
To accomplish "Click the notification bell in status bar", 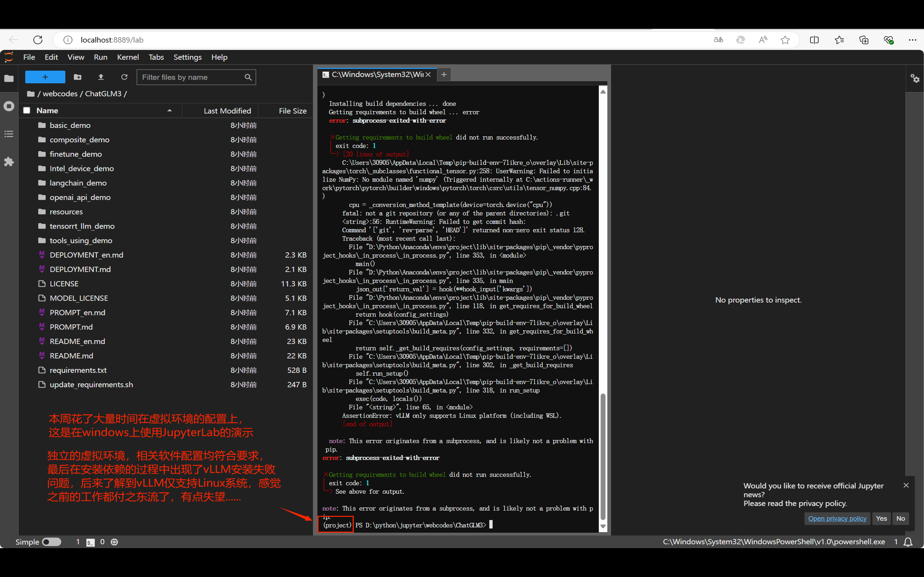I will tap(908, 542).
